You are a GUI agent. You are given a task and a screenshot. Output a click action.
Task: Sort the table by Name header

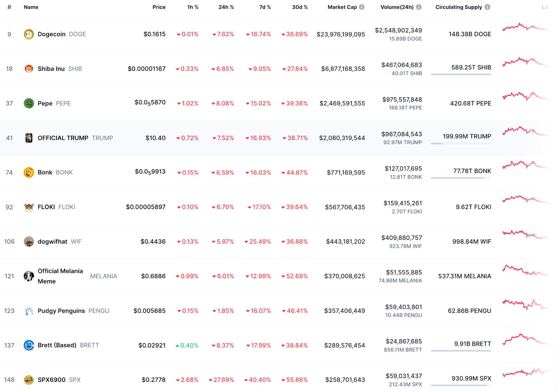click(31, 7)
